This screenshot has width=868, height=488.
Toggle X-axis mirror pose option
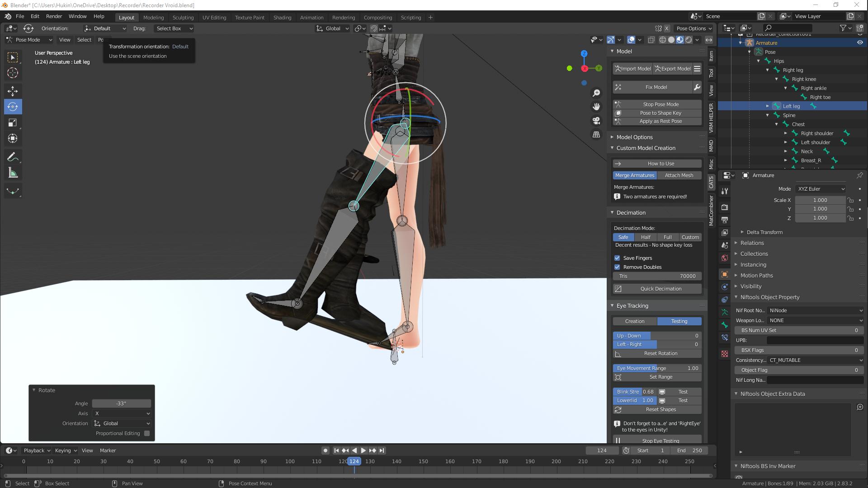tap(666, 28)
